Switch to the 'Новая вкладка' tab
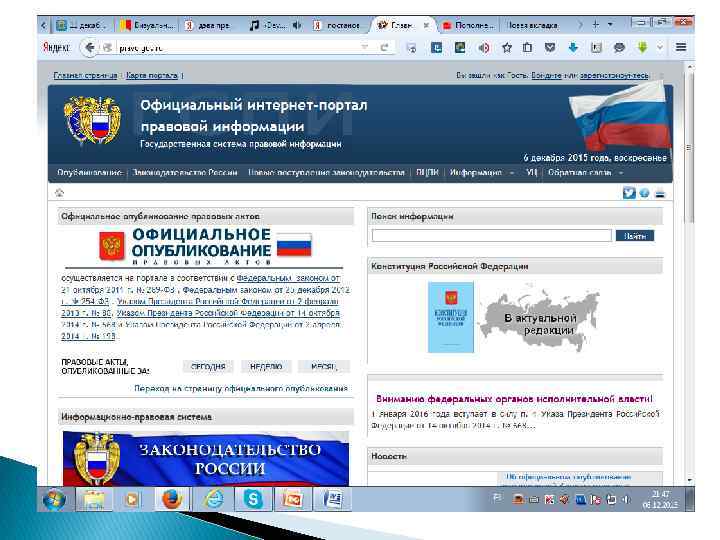Image resolution: width=720 pixels, height=540 pixels. pyautogui.click(x=533, y=25)
